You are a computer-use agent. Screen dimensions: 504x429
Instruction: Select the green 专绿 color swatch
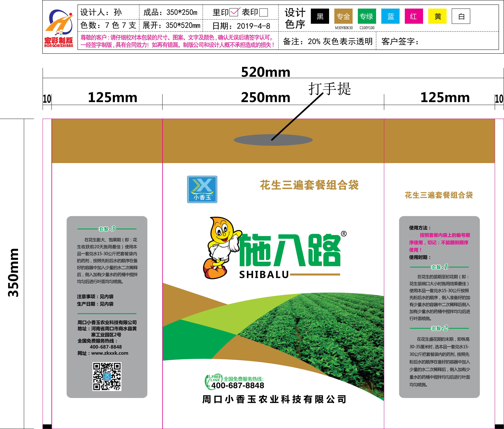pyautogui.click(x=367, y=16)
